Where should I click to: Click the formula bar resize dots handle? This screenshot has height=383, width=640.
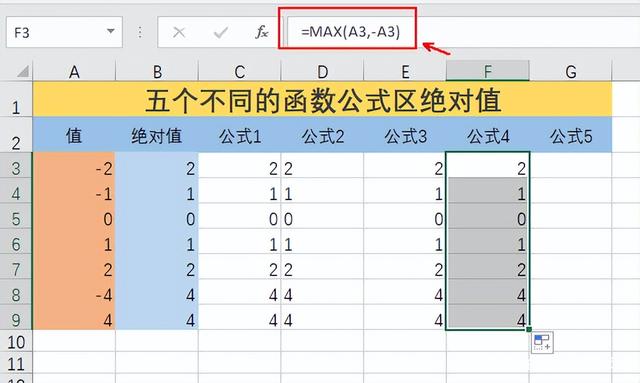[x=140, y=32]
